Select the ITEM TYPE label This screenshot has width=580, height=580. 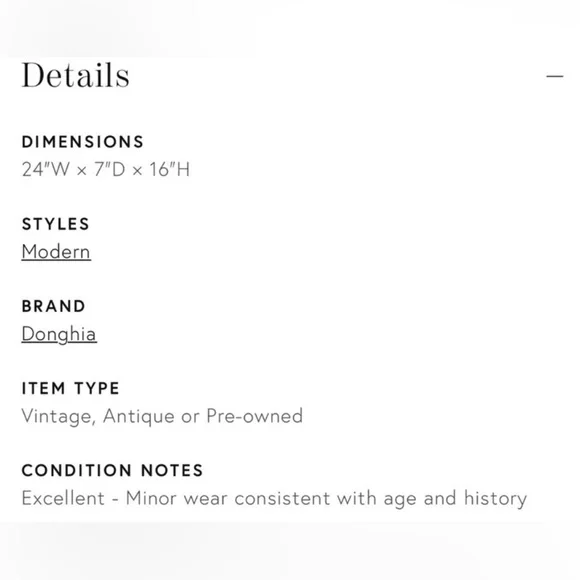[70, 388]
